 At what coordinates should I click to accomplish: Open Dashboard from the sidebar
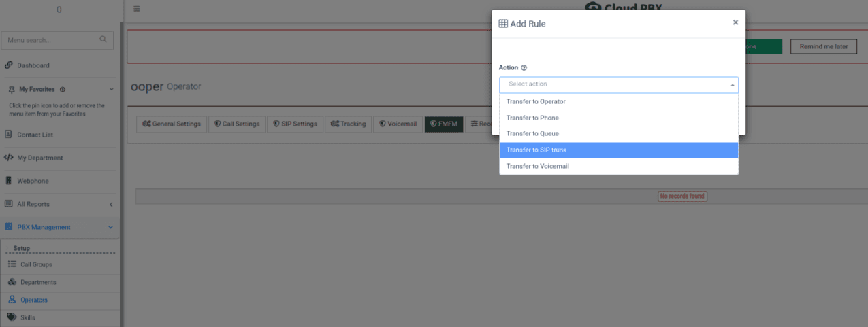pyautogui.click(x=33, y=65)
